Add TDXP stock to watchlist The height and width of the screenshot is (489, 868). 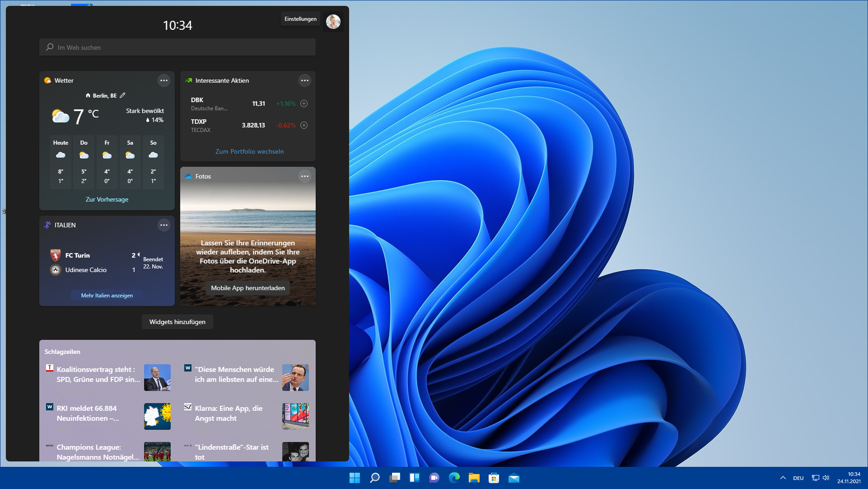pyautogui.click(x=304, y=125)
